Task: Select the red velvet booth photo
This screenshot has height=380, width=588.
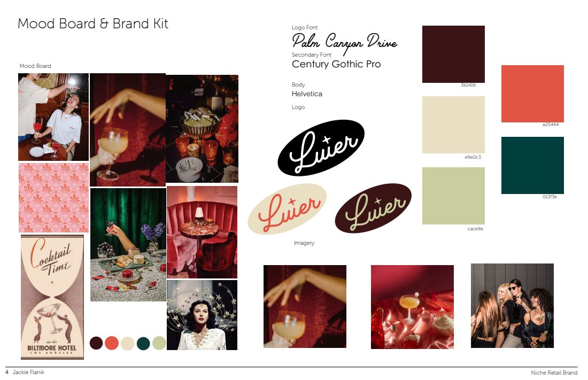Action: 202,232
